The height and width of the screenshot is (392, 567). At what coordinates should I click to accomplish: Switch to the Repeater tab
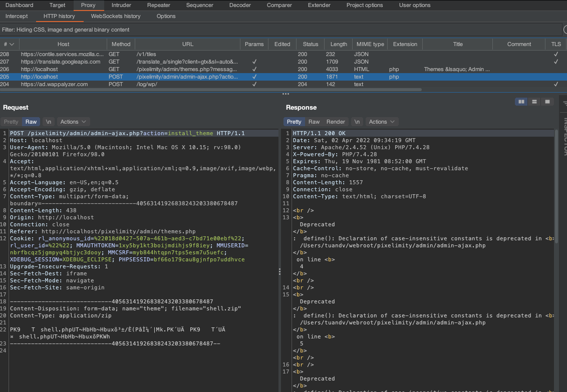158,5
